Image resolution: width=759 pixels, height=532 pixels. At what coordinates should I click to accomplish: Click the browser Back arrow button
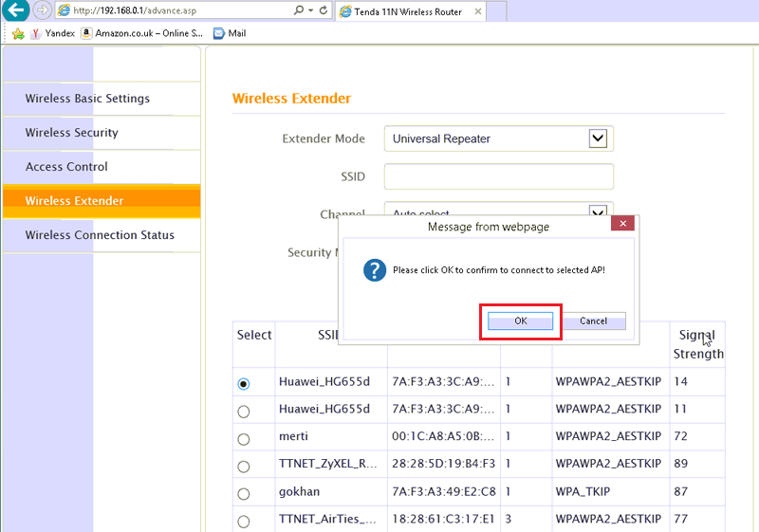(x=15, y=10)
